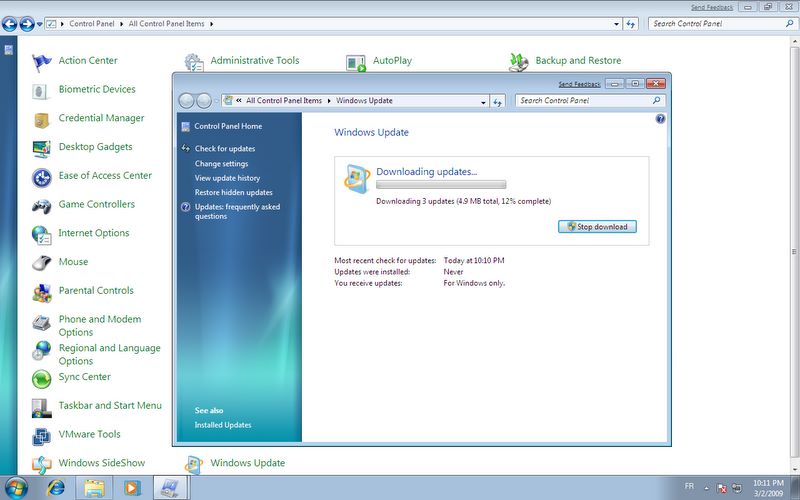Open the Ease of Access Center icon

pos(41,178)
